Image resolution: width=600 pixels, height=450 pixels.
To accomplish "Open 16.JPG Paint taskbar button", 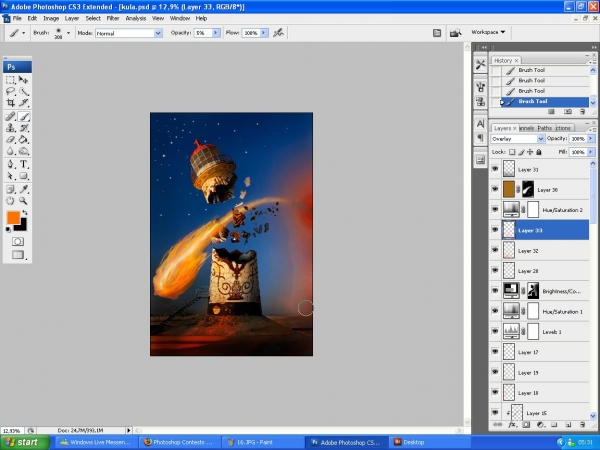I will [263, 442].
